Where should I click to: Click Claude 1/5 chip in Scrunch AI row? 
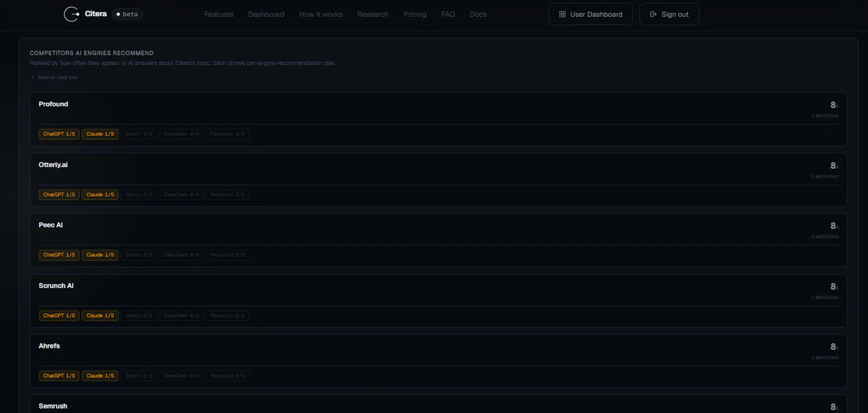coord(100,316)
